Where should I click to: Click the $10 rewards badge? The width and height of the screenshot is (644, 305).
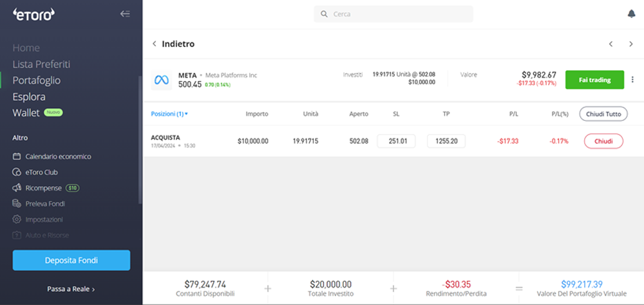pyautogui.click(x=73, y=188)
